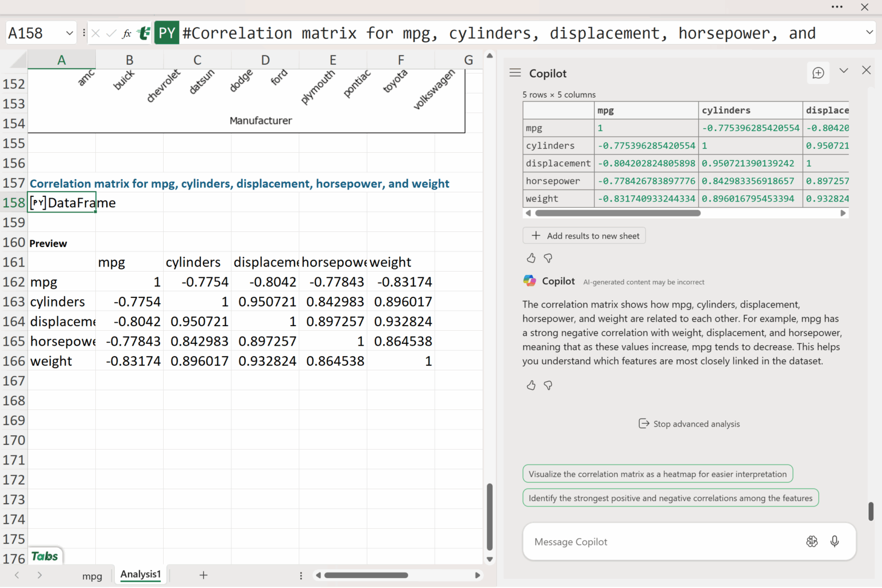Select the Analysis1 sheet tab
The width and height of the screenshot is (882, 588).
point(140,574)
